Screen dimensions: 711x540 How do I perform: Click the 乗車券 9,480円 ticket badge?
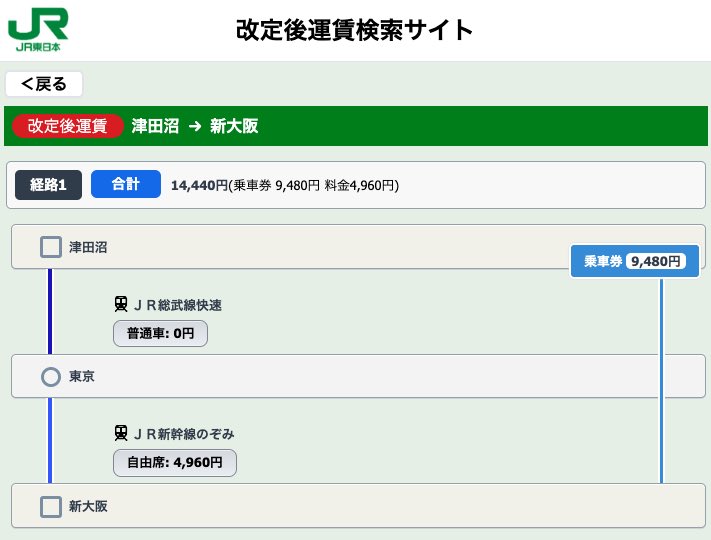click(635, 261)
